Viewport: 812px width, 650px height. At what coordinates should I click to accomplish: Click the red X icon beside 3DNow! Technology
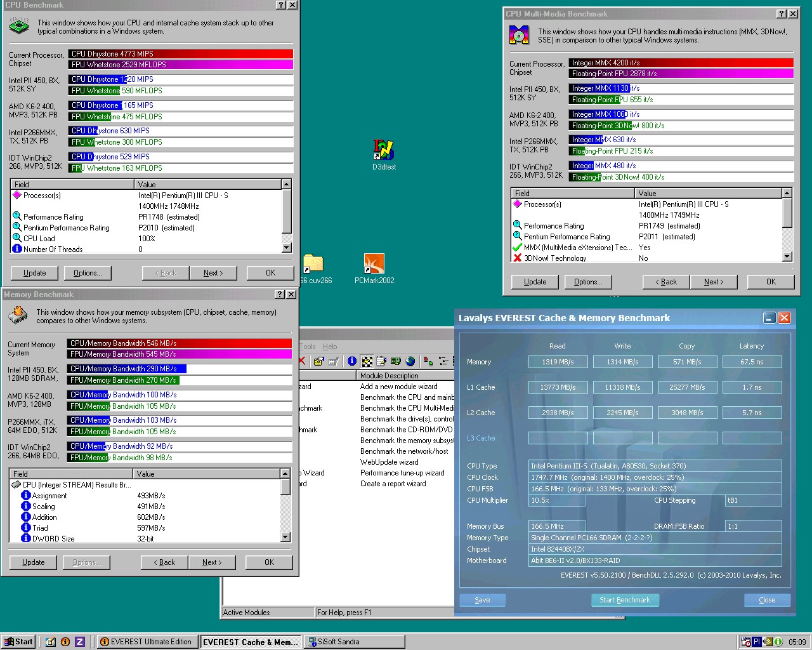(517, 258)
